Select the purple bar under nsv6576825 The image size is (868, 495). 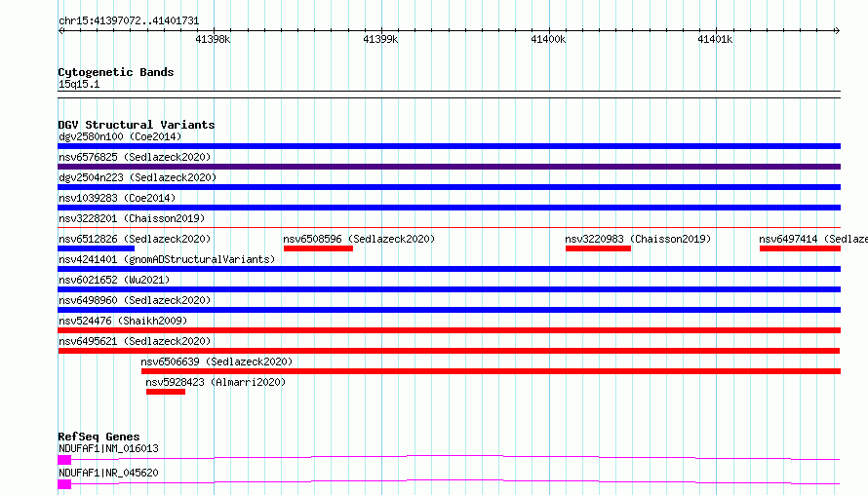tap(449, 167)
